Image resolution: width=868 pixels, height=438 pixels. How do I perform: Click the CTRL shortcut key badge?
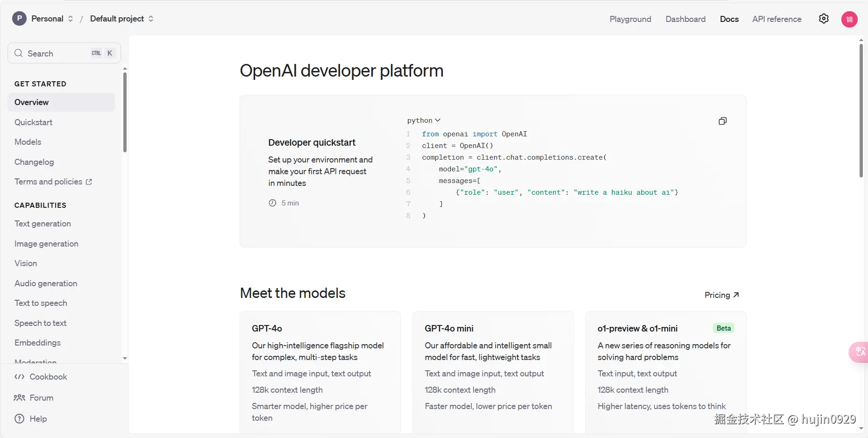click(x=96, y=53)
